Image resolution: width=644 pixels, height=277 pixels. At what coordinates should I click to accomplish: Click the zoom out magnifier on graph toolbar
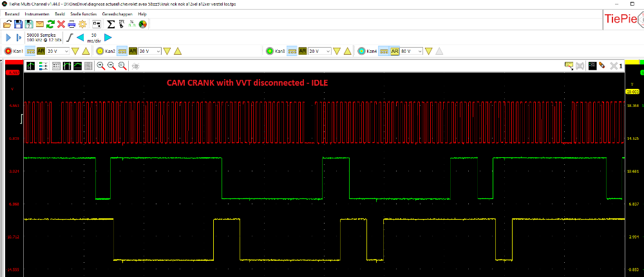112,66
